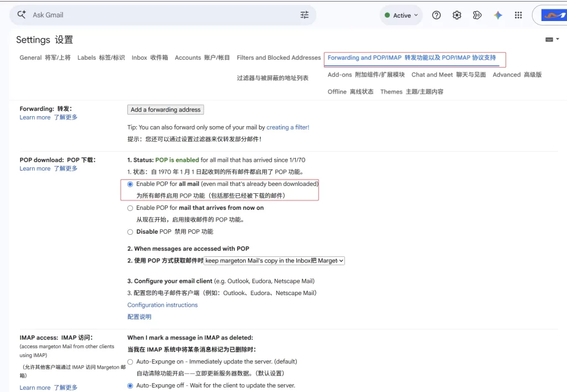Select Auto-Expunge off radio option
567x392 pixels.
click(x=130, y=385)
